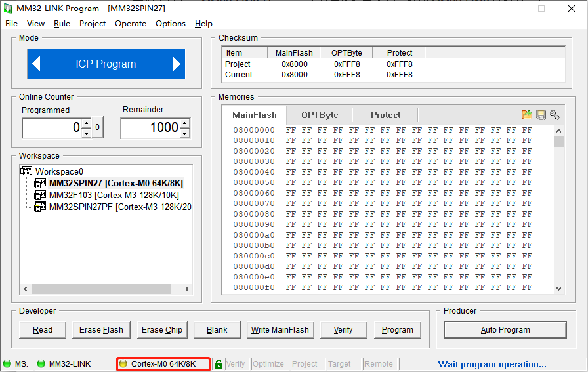Click the app icon in title bar
The height and width of the screenshot is (372, 588).
coord(8,9)
